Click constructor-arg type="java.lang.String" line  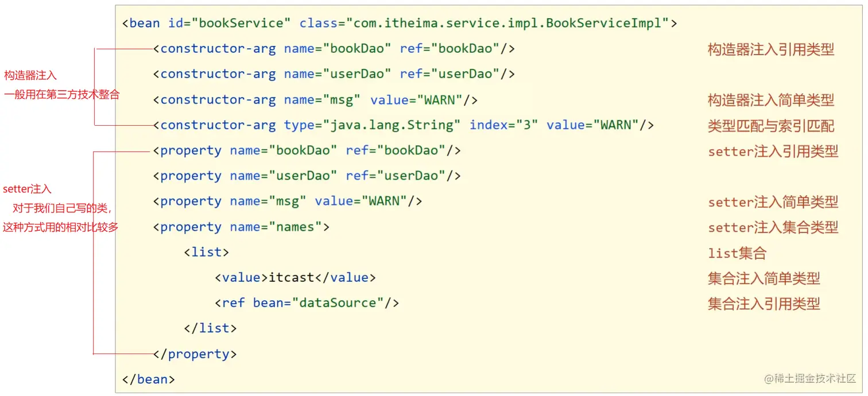coord(404,125)
